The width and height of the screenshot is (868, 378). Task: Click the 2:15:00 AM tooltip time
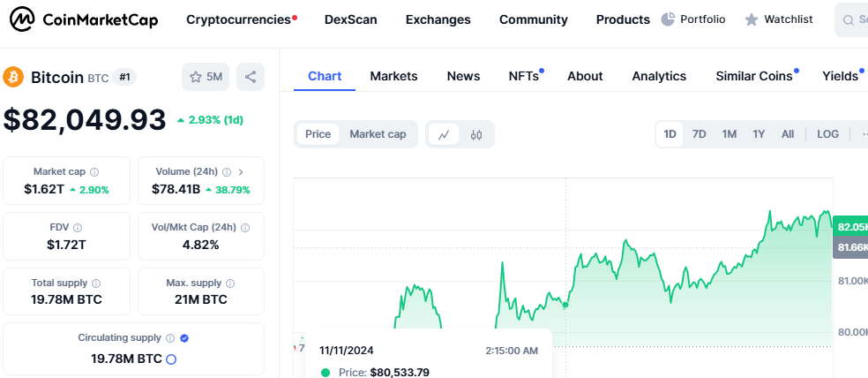point(512,351)
